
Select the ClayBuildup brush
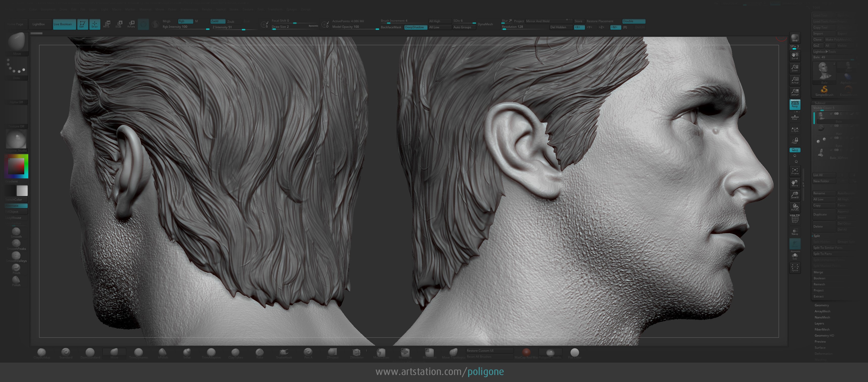click(42, 353)
